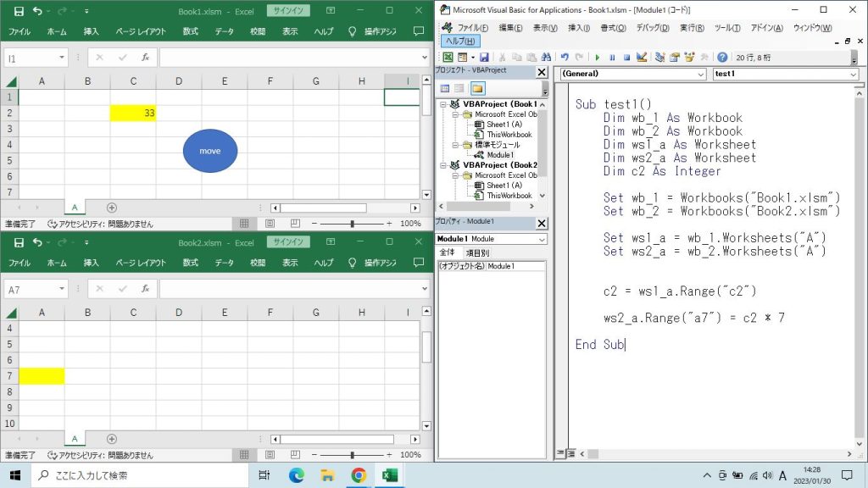Click the zoom slider in Book1 status bar
The height and width of the screenshot is (488, 868).
point(352,224)
